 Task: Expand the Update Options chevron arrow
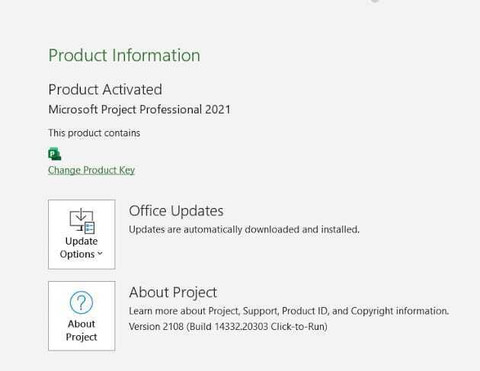(x=100, y=254)
